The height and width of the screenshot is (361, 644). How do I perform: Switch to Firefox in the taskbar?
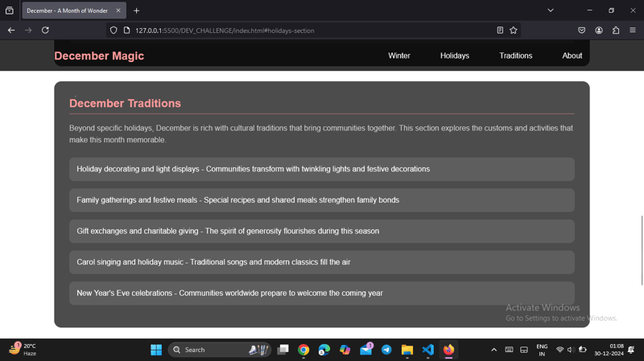(x=448, y=350)
